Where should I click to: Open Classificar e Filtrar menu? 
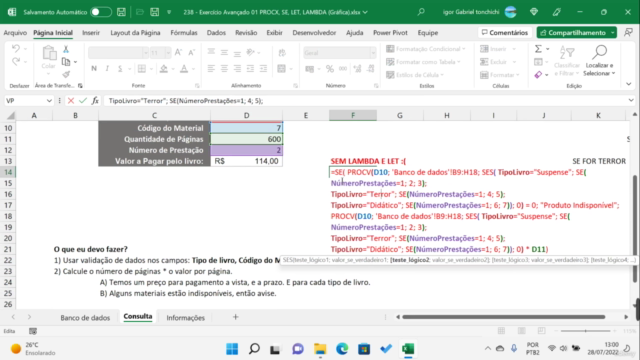(x=567, y=61)
